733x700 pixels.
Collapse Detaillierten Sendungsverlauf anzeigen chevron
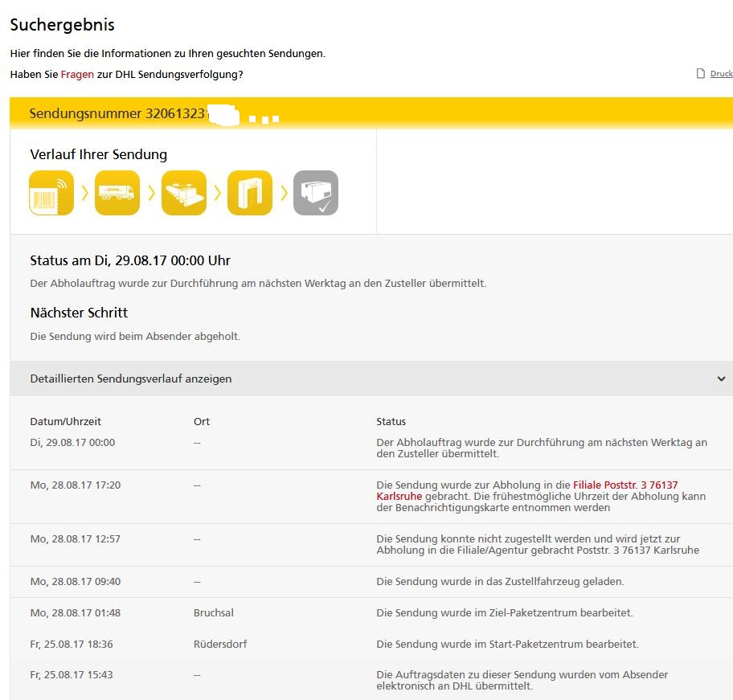click(x=721, y=379)
